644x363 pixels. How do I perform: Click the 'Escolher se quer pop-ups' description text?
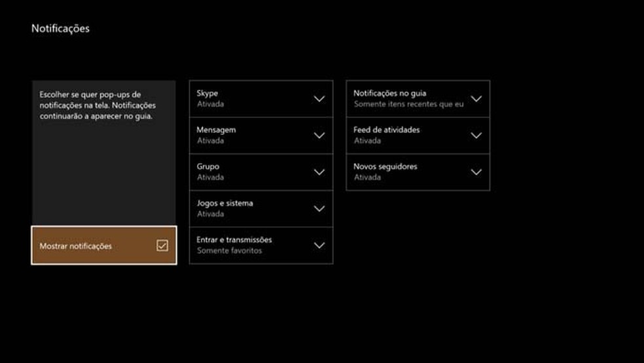(98, 105)
